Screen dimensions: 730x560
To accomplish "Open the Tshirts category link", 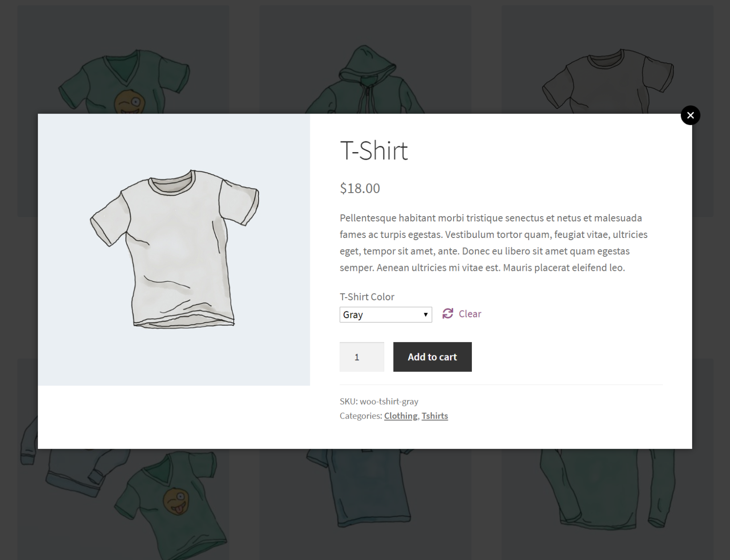I will [x=434, y=416].
